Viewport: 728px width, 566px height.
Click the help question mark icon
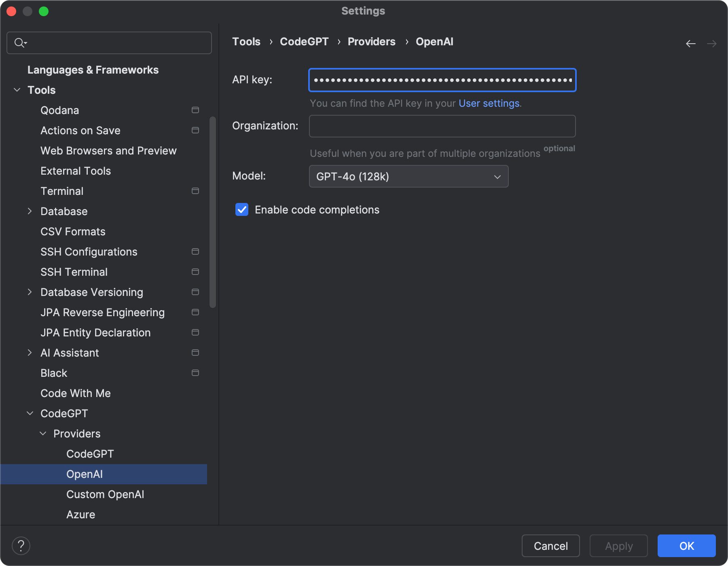21,546
